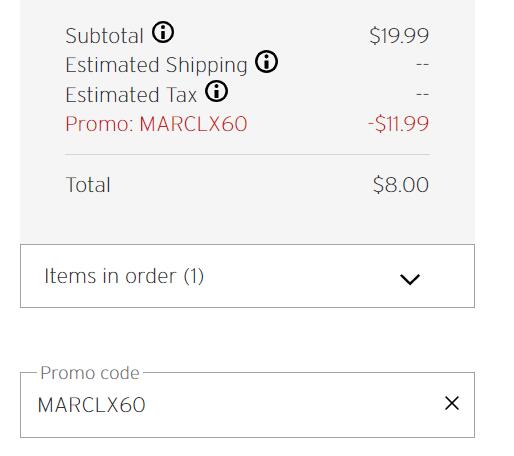Select the MARCLX60 text in the promo field

[92, 405]
